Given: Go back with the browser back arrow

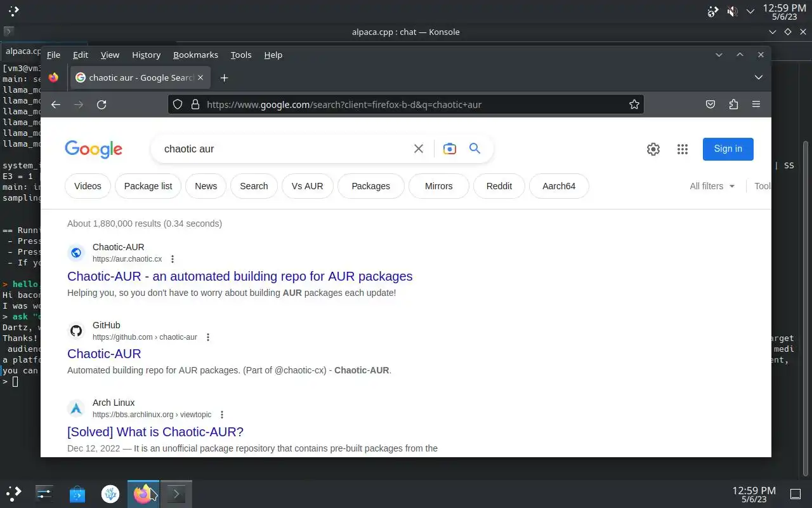Looking at the screenshot, I should (56, 105).
